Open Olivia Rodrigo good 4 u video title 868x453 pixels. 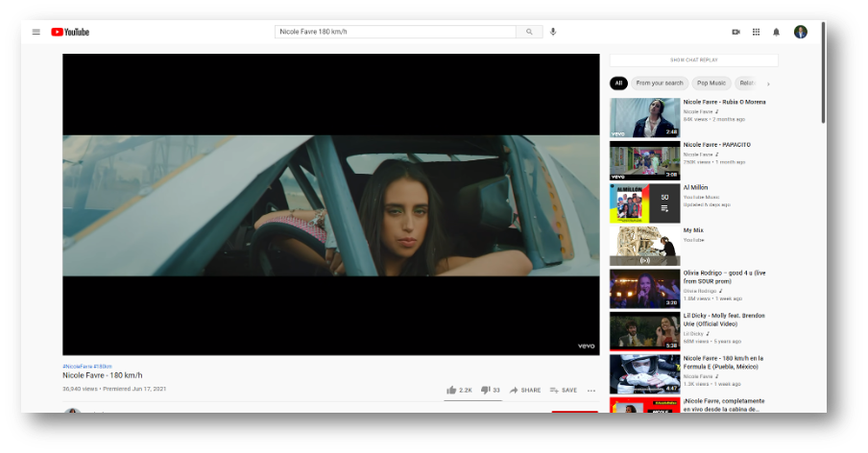click(x=725, y=276)
